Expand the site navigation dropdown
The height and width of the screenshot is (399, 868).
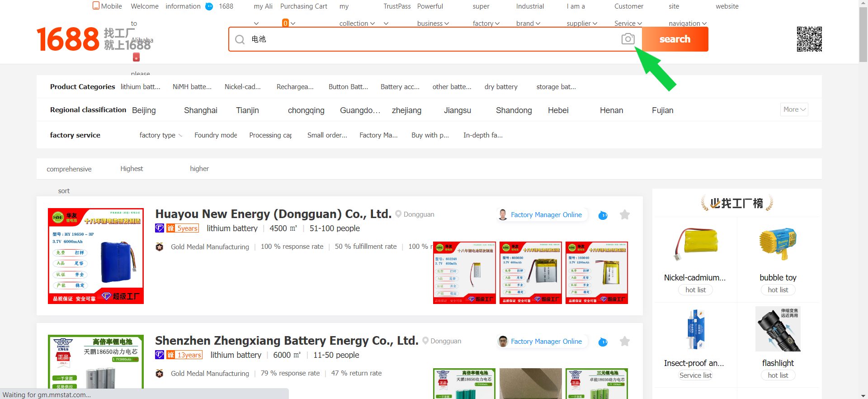pos(704,24)
